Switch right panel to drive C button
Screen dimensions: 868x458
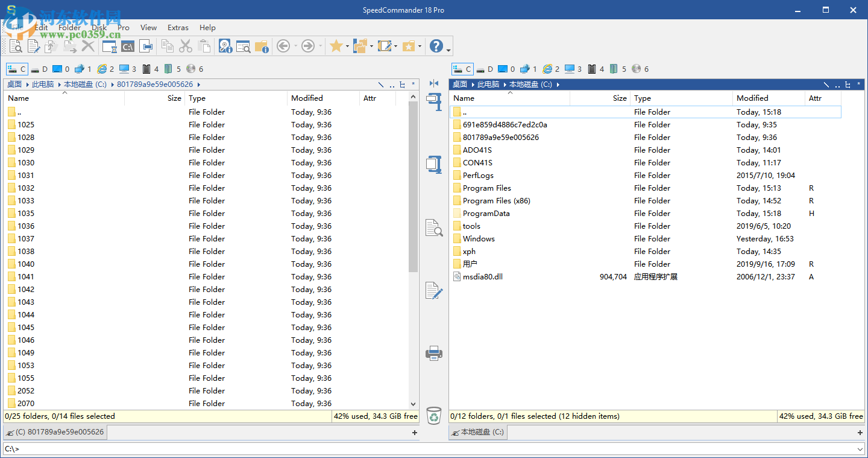pyautogui.click(x=462, y=69)
